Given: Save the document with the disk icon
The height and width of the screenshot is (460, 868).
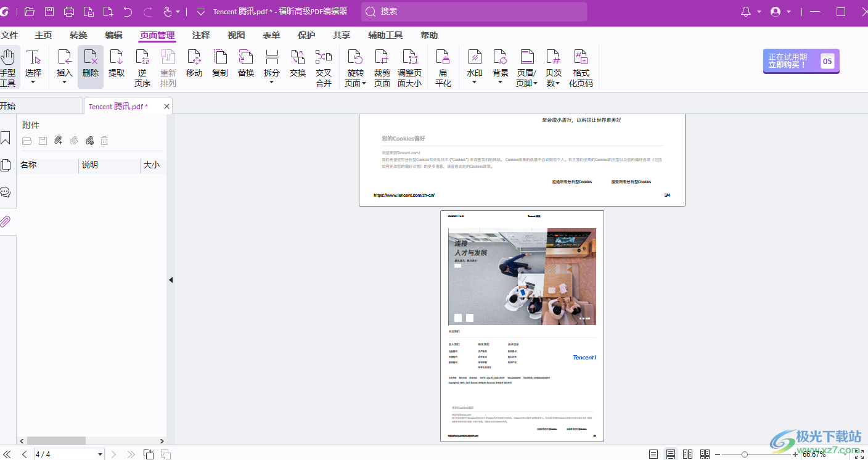Looking at the screenshot, I should pos(49,12).
